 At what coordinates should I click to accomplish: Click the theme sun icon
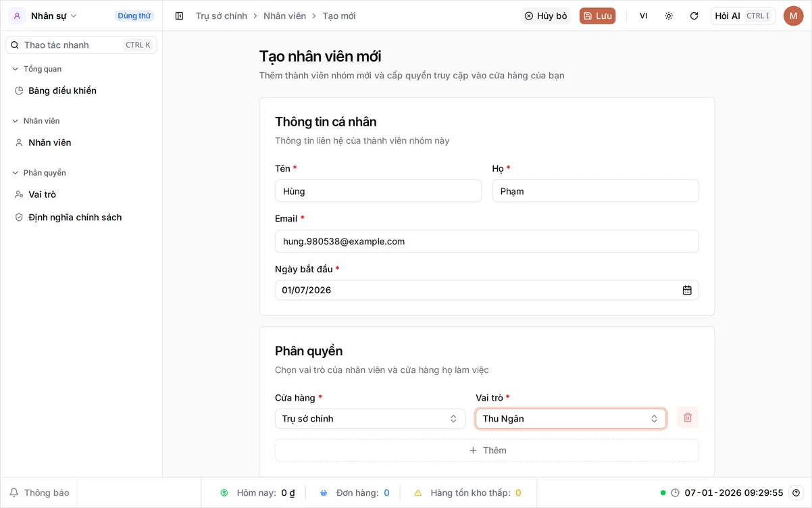[x=669, y=16]
